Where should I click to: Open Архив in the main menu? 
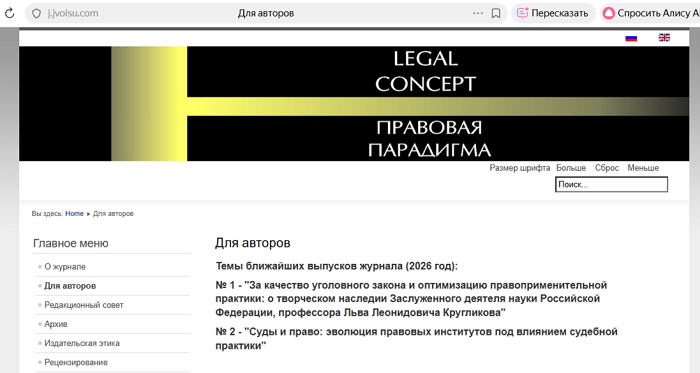[56, 324]
